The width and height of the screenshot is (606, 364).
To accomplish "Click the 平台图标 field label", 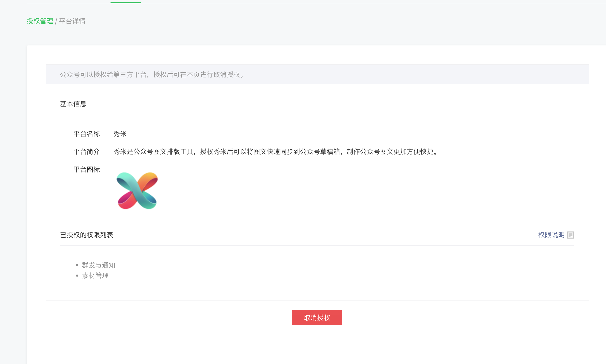I will tap(86, 169).
